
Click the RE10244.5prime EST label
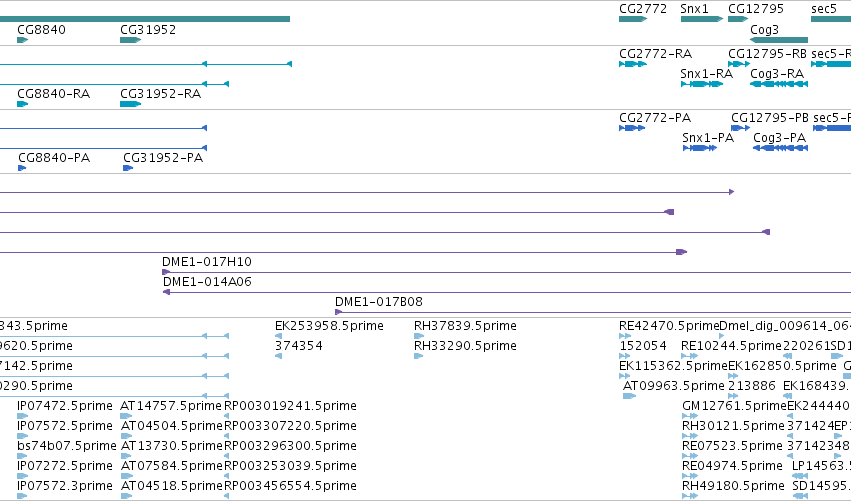[731, 346]
